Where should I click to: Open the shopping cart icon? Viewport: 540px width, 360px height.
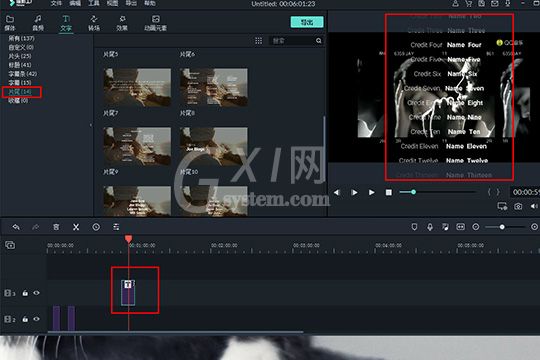468,3
